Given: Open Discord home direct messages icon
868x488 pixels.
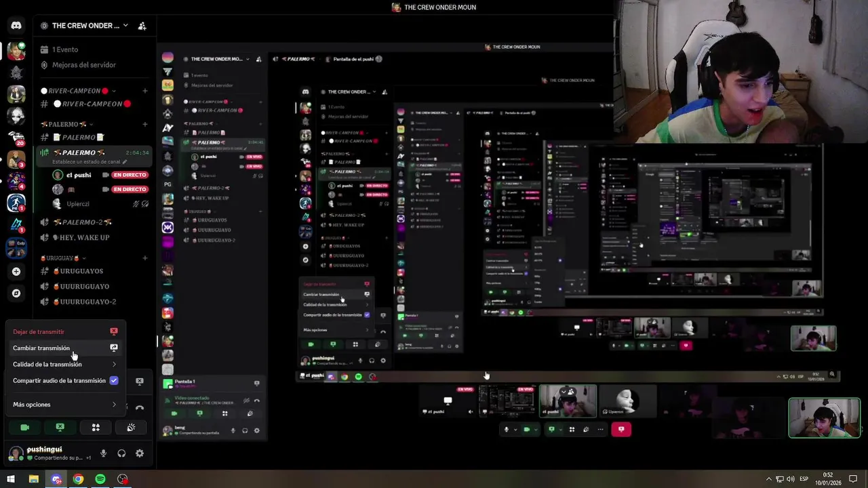Looking at the screenshot, I should point(16,26).
